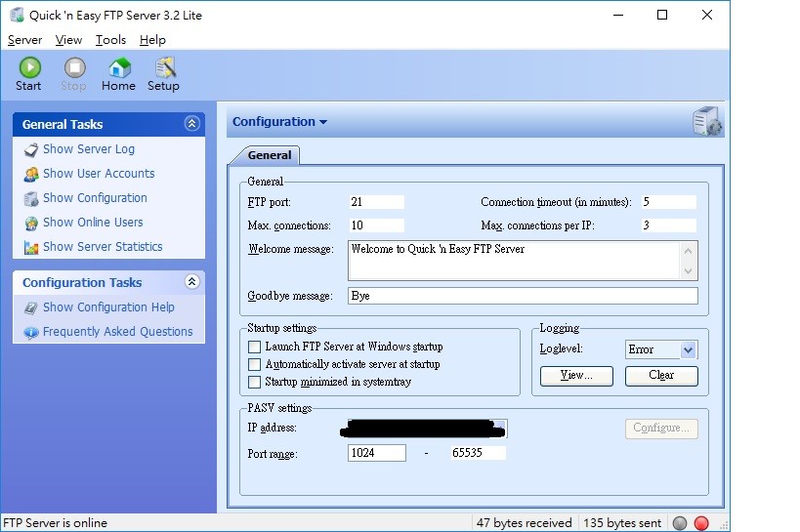Click the Max. connections field showing 10

tap(376, 225)
